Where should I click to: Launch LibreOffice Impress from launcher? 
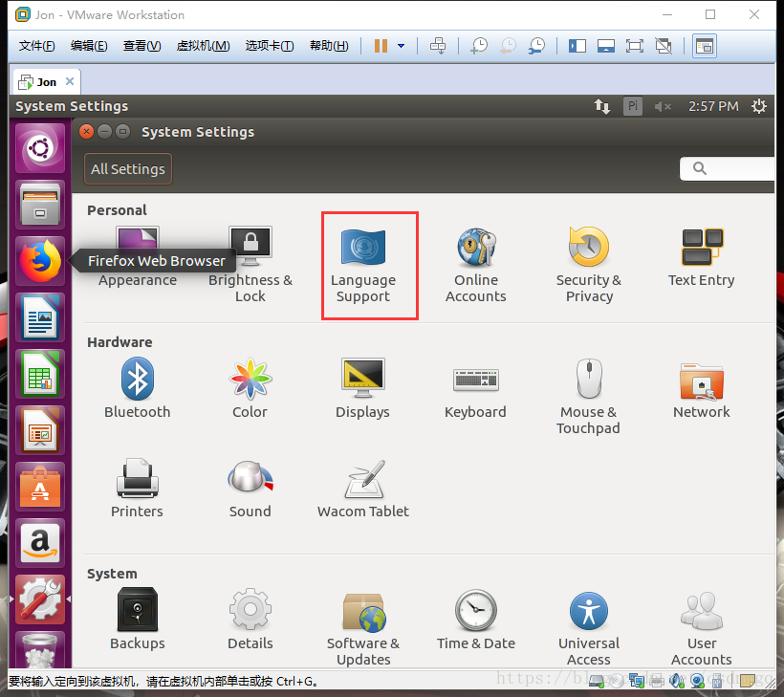coord(40,430)
